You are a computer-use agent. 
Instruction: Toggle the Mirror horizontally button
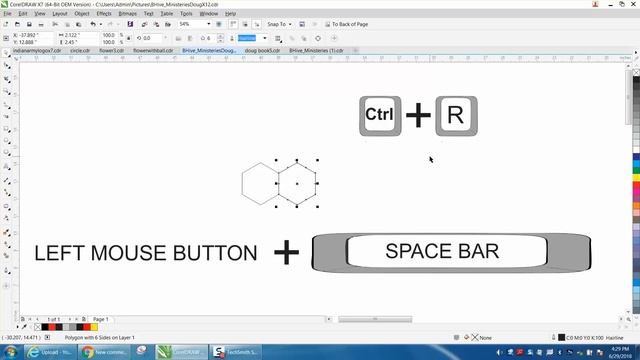(178, 38)
